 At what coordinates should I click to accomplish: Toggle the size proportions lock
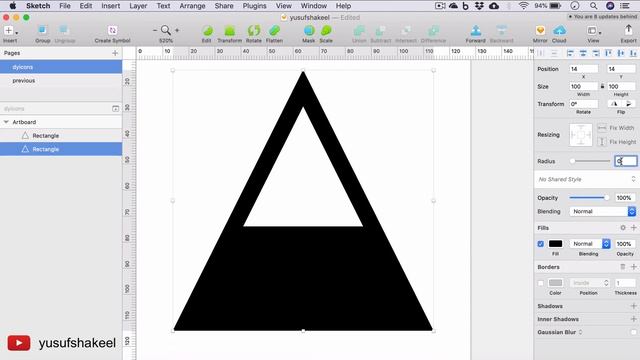pos(602,86)
